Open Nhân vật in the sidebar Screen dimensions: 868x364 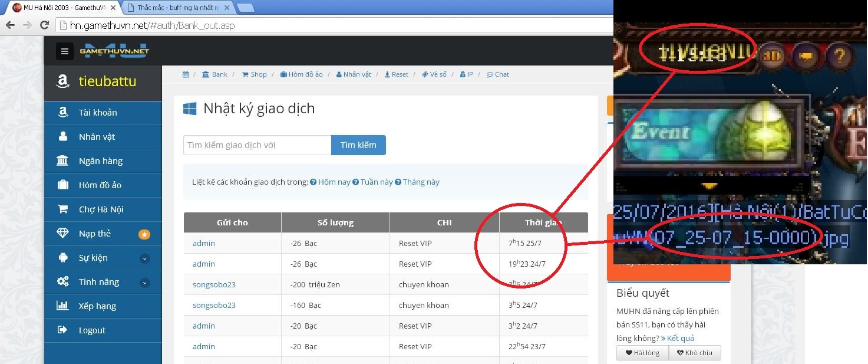(x=103, y=137)
